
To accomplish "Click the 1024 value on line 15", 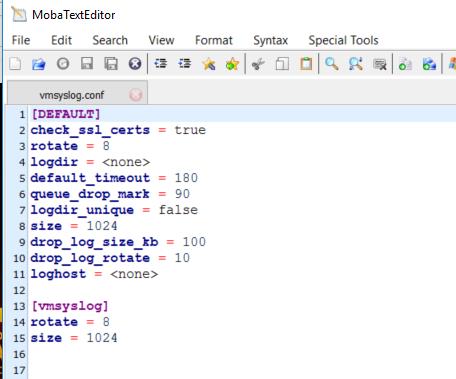I will click(102, 338).
